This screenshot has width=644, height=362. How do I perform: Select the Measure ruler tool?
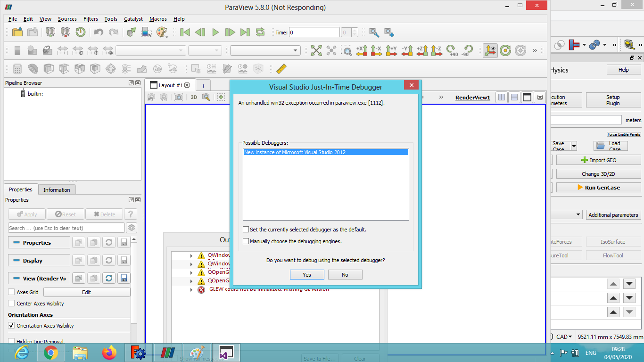(281, 68)
